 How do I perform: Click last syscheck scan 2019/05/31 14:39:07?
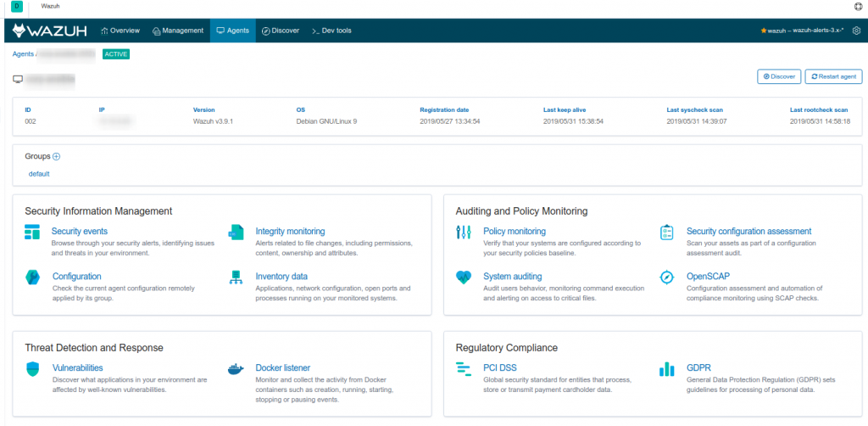(x=697, y=121)
